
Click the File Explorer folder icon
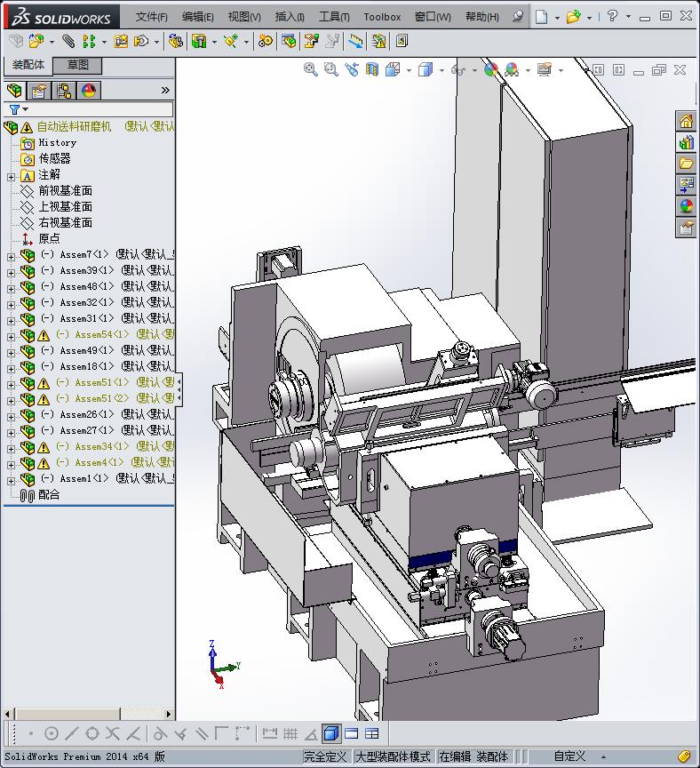(x=686, y=164)
